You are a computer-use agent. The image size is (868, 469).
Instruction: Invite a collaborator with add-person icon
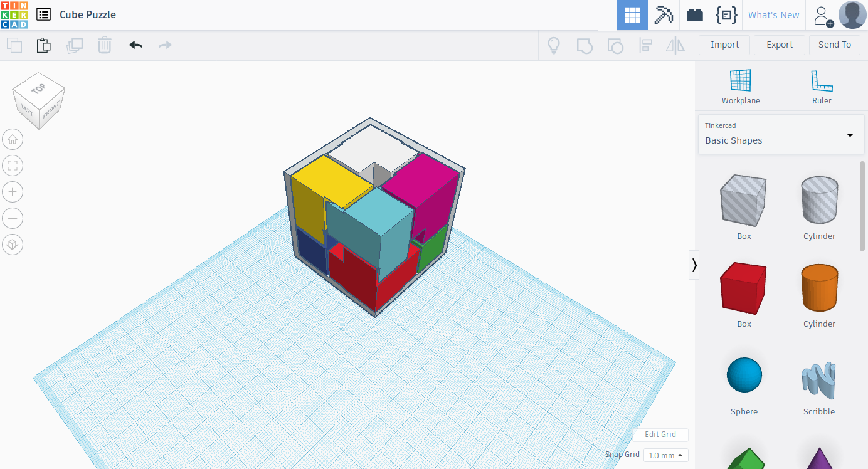tap(823, 16)
